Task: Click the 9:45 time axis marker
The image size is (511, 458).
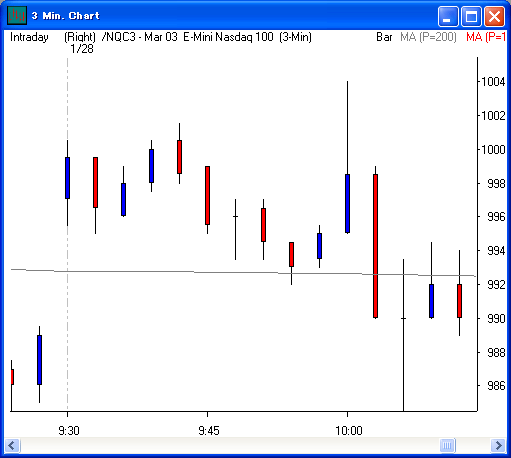Action: point(209,431)
